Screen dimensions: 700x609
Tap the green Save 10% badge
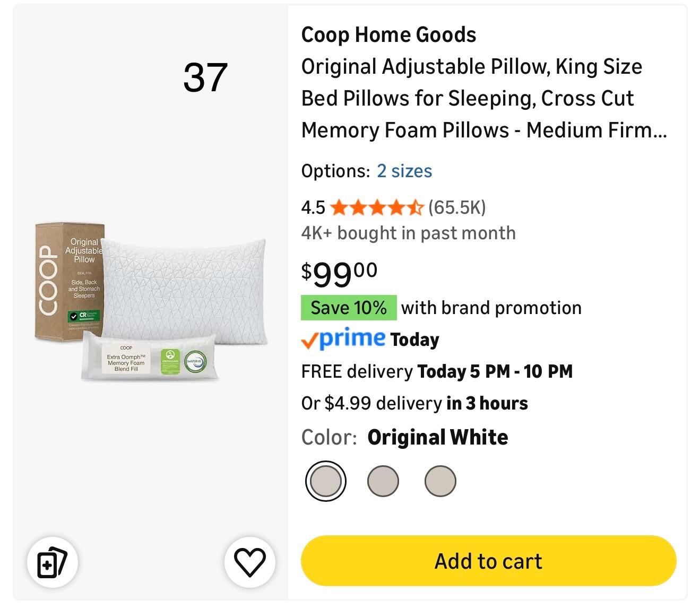click(x=349, y=308)
